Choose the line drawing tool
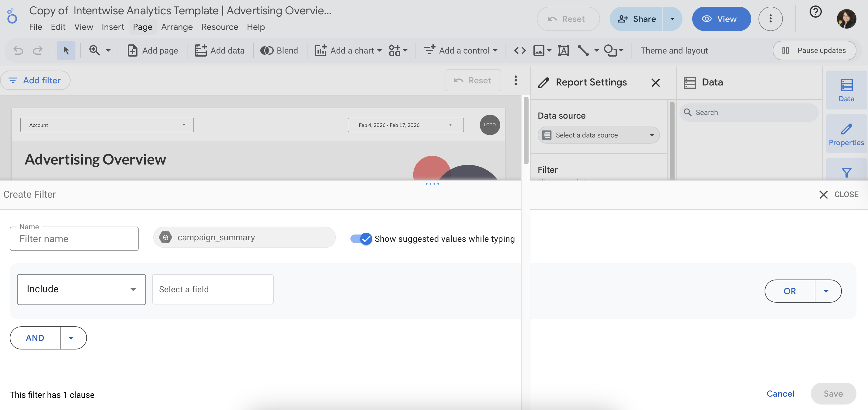Viewport: 868px width, 410px height. click(x=583, y=50)
